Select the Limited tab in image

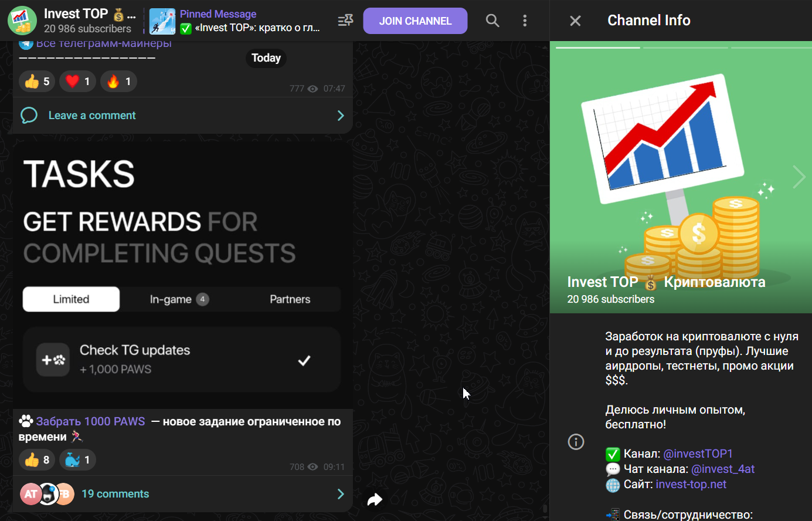point(71,299)
